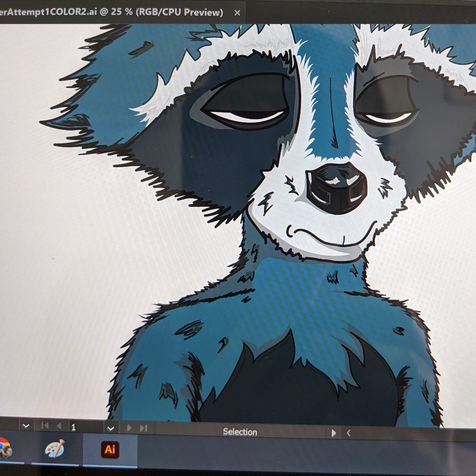Click the horizontal scroll left arrow

click(348, 433)
